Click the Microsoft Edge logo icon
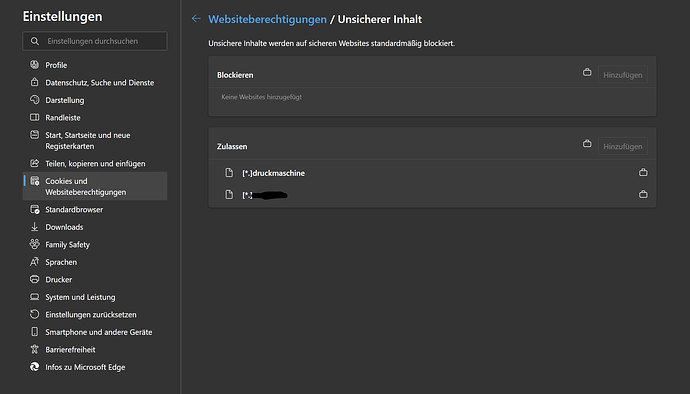The image size is (690, 394). pos(34,367)
